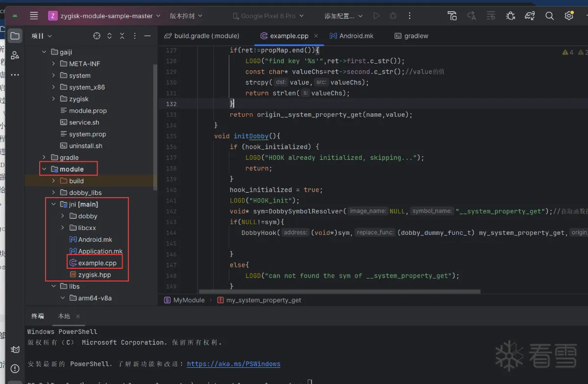Image resolution: width=588 pixels, height=384 pixels.
Task: Select Application.mk in project tree
Action: tap(96, 251)
